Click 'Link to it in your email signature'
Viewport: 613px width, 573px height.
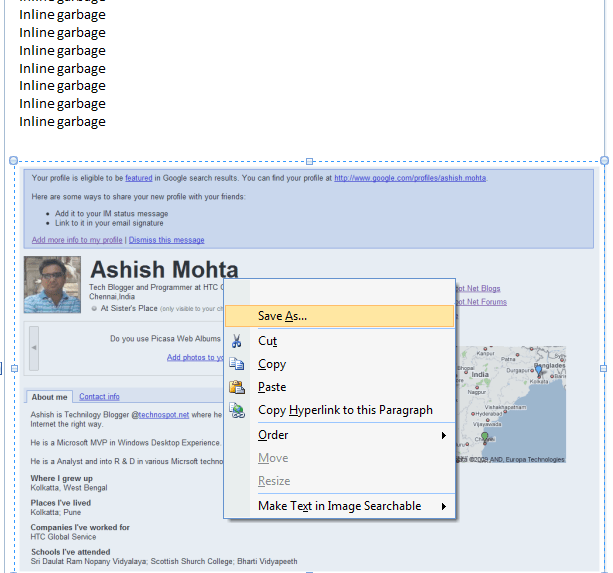point(109,223)
